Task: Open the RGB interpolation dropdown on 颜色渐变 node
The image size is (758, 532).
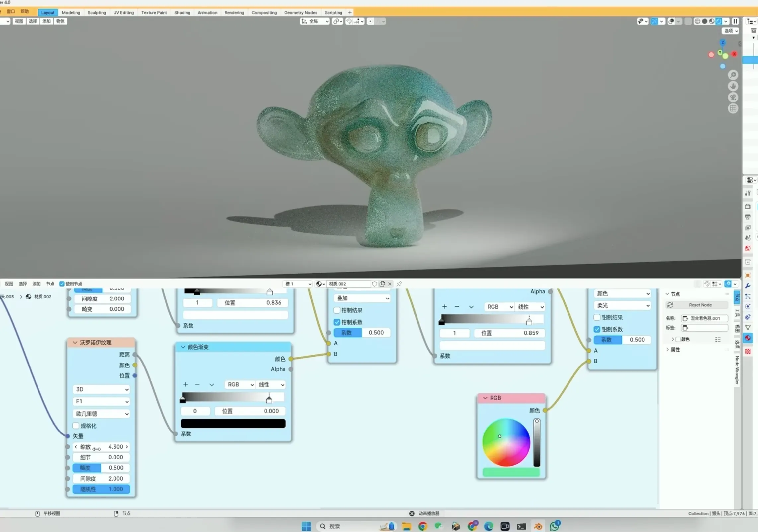Action: coord(239,385)
